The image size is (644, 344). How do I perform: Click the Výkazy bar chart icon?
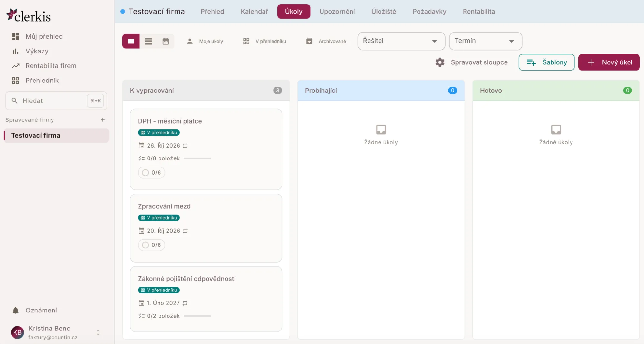tap(15, 51)
